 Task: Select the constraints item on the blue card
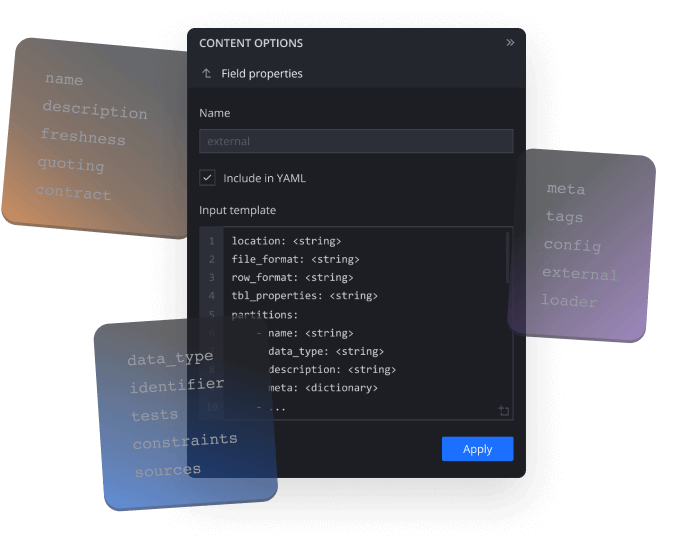pyautogui.click(x=185, y=441)
